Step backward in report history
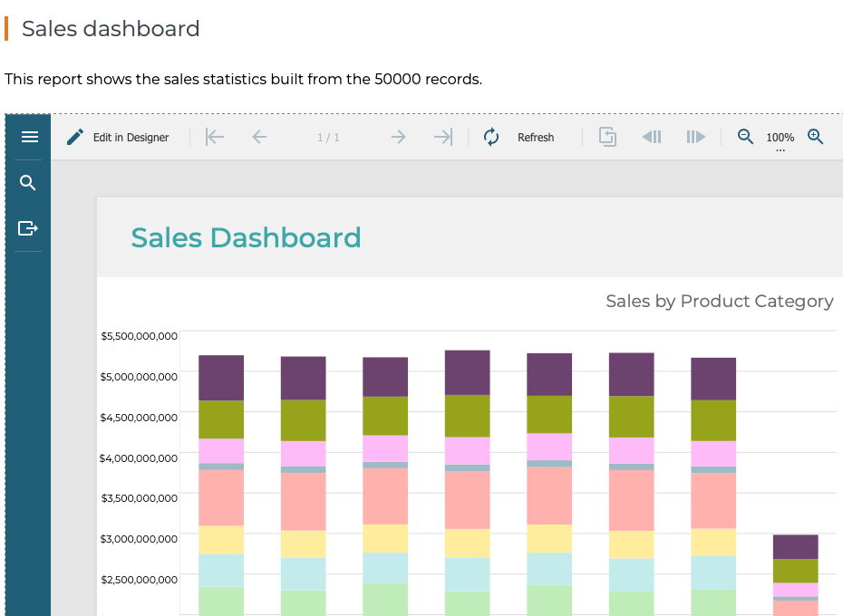Image resolution: width=843 pixels, height=616 pixels. coord(652,137)
